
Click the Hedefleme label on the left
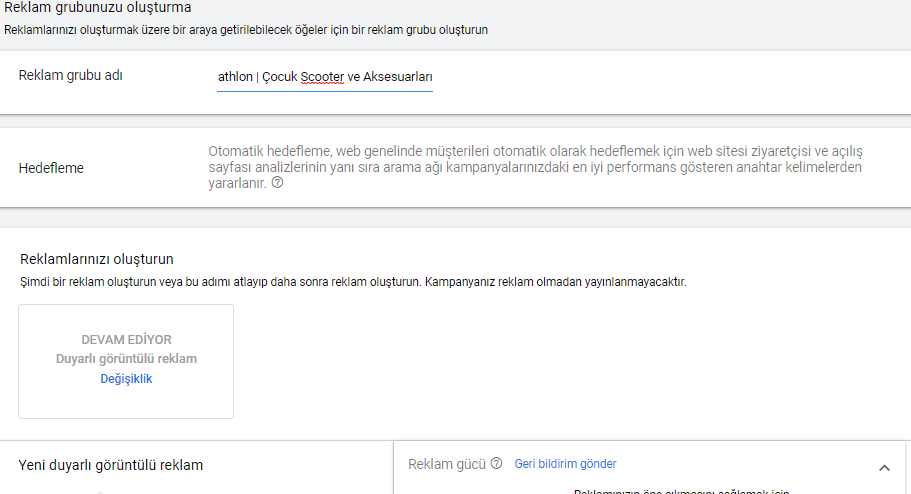51,168
